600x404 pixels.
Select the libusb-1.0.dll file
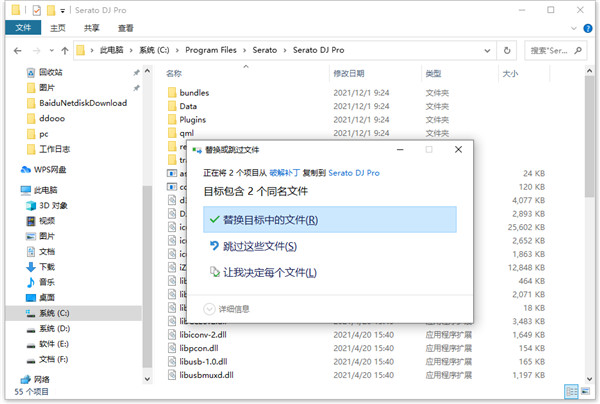(x=203, y=362)
